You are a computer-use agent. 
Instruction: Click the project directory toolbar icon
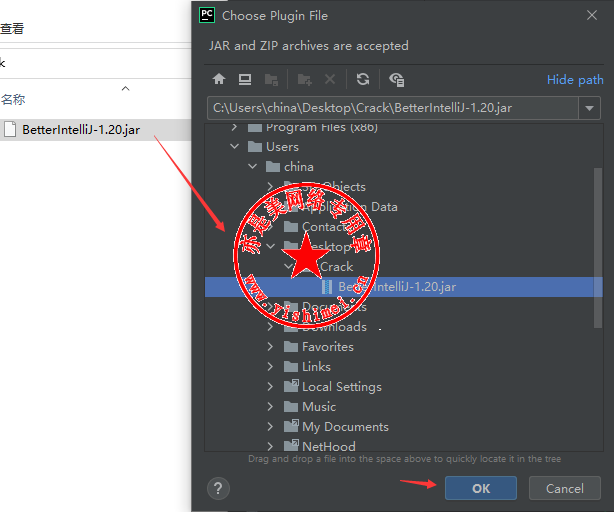point(271,79)
